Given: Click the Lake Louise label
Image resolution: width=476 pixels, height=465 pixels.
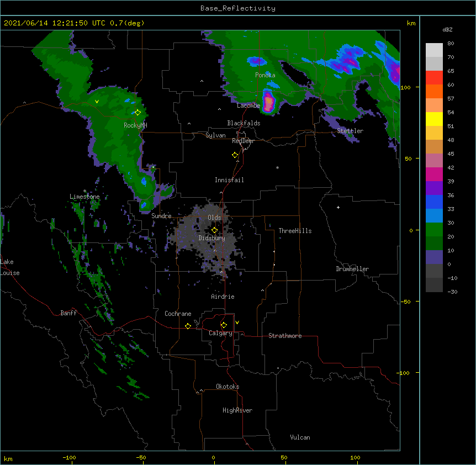Looking at the screenshot, I should 10,267.
